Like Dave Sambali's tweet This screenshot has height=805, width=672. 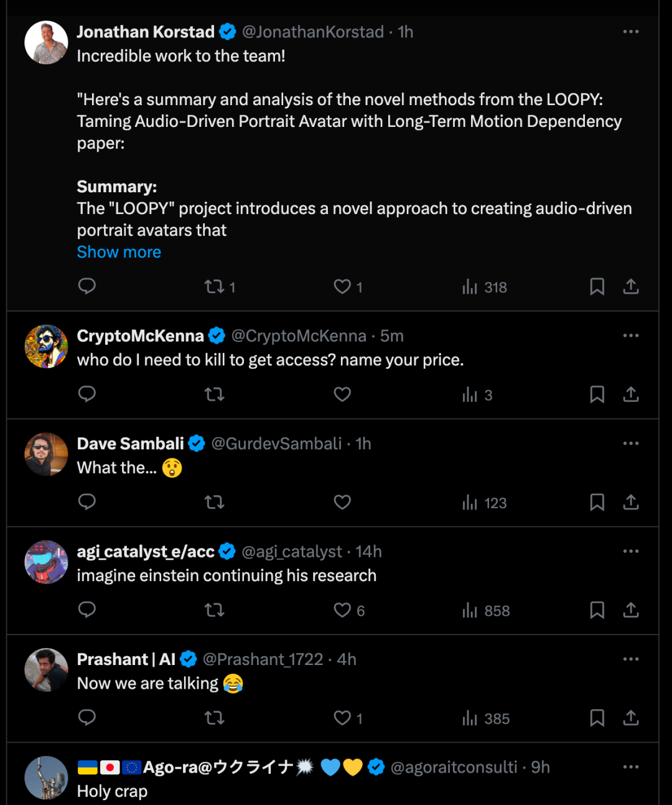click(342, 502)
